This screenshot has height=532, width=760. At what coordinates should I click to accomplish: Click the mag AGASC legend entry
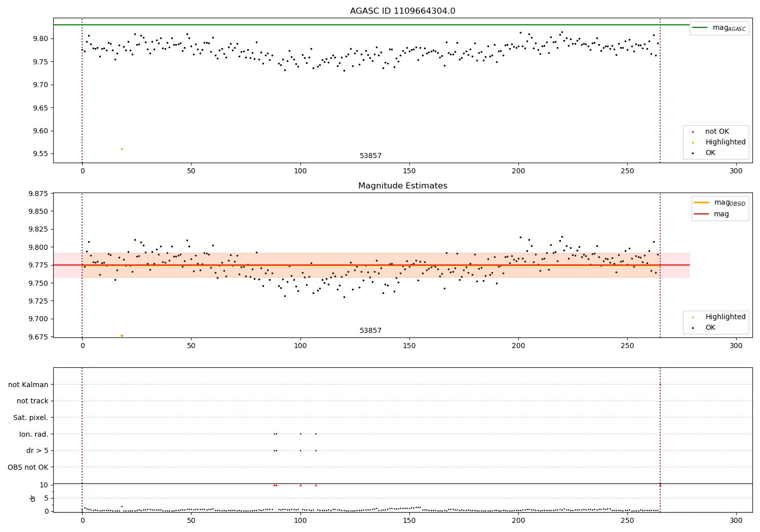pyautogui.click(x=719, y=28)
